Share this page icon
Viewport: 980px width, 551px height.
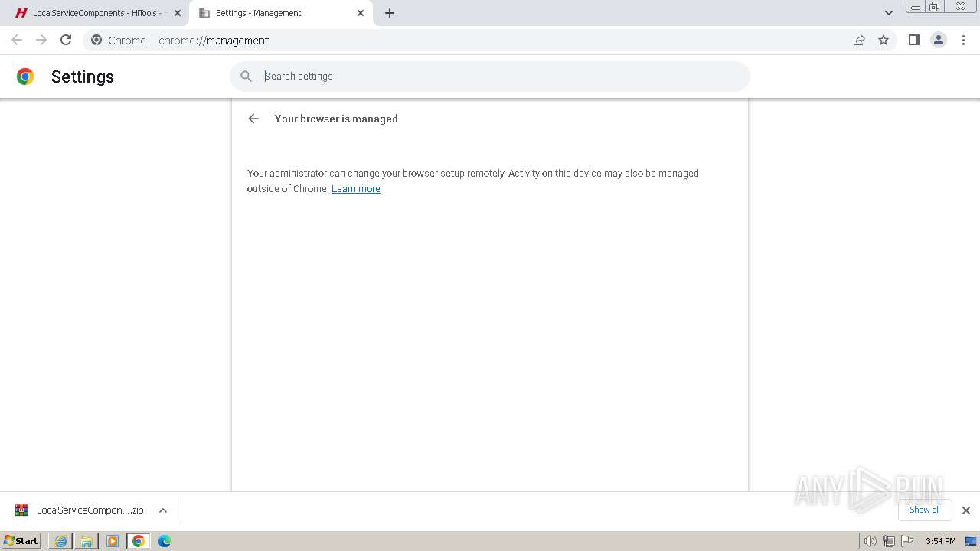tap(859, 40)
